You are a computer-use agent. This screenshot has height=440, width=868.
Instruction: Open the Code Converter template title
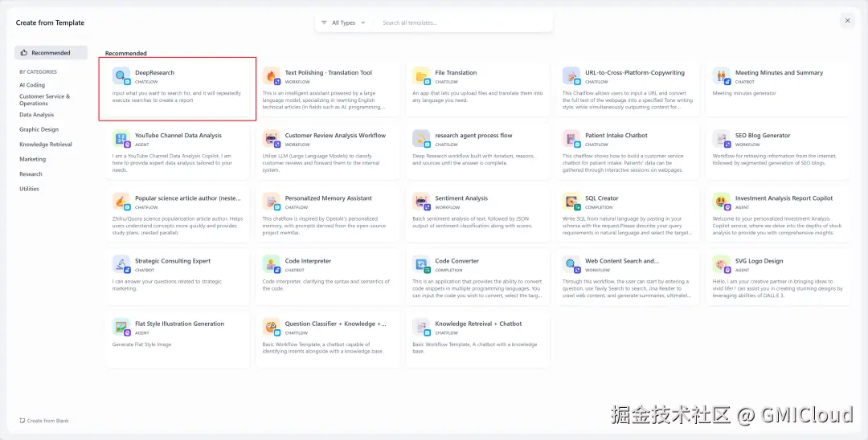pyautogui.click(x=457, y=261)
